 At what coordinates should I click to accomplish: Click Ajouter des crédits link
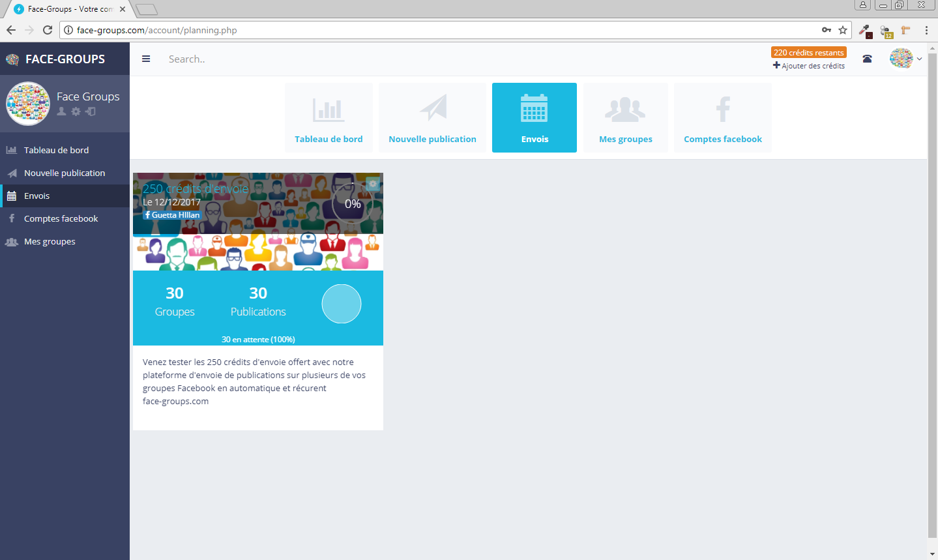point(809,66)
